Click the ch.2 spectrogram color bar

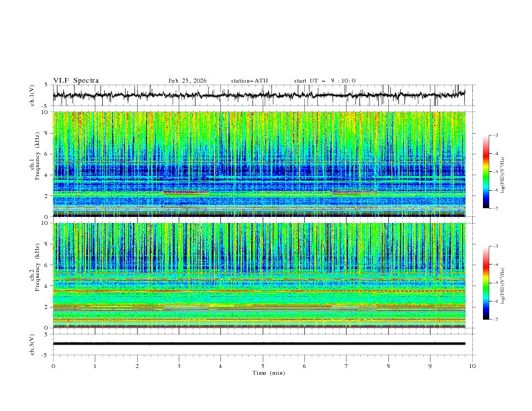[x=486, y=283]
